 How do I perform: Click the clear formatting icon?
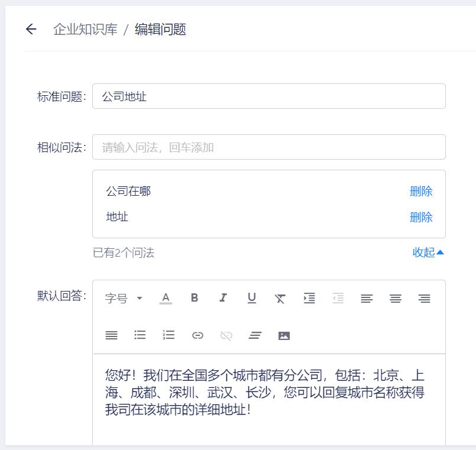pos(280,299)
